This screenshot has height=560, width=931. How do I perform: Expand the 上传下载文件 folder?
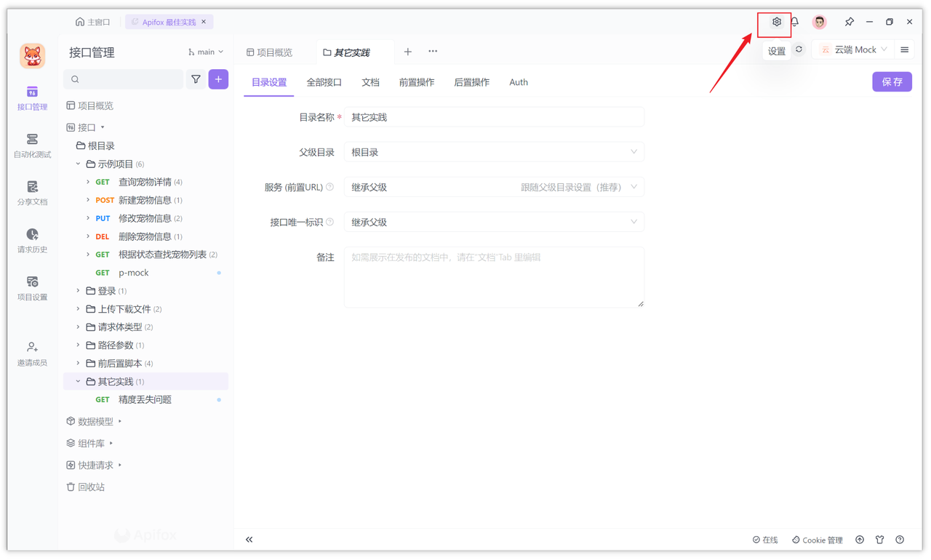pyautogui.click(x=78, y=308)
